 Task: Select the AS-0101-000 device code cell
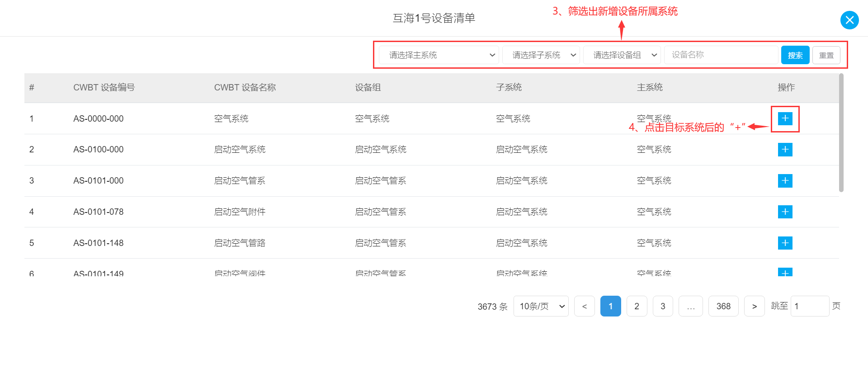tap(99, 181)
